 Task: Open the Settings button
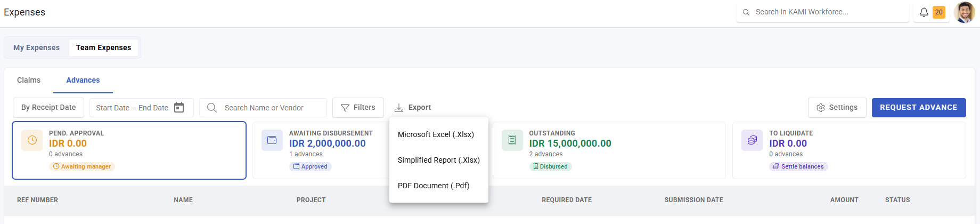(x=837, y=108)
